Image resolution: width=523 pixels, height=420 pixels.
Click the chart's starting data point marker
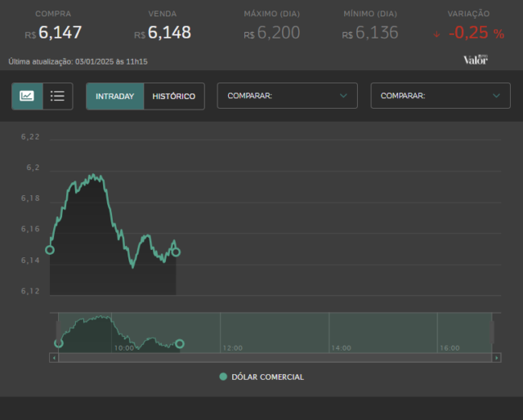coord(50,250)
